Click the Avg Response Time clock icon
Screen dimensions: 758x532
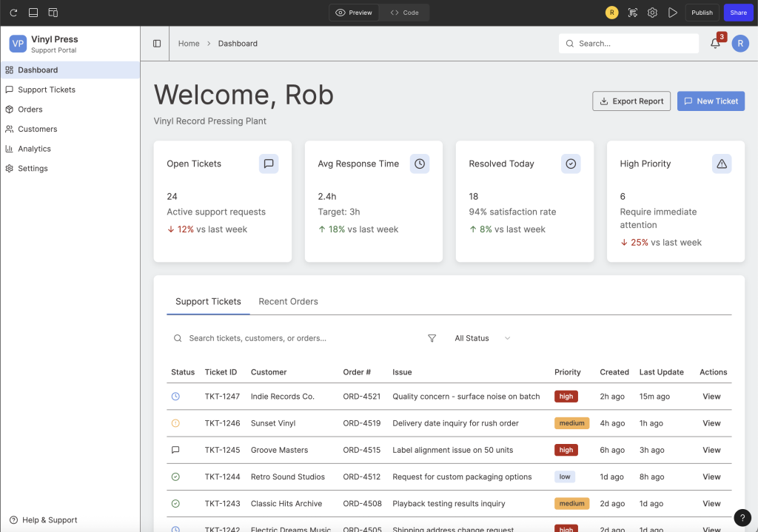click(420, 164)
